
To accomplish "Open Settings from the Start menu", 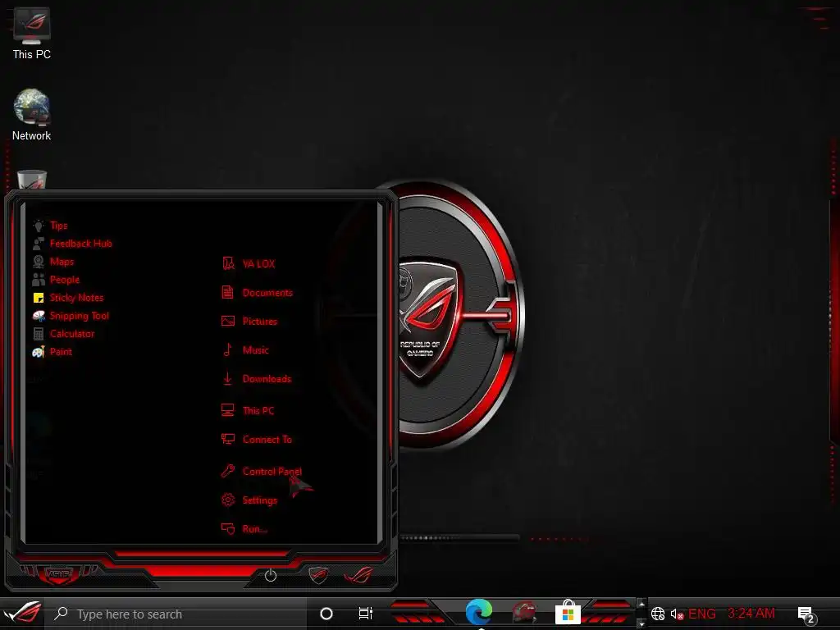I will point(249,500).
